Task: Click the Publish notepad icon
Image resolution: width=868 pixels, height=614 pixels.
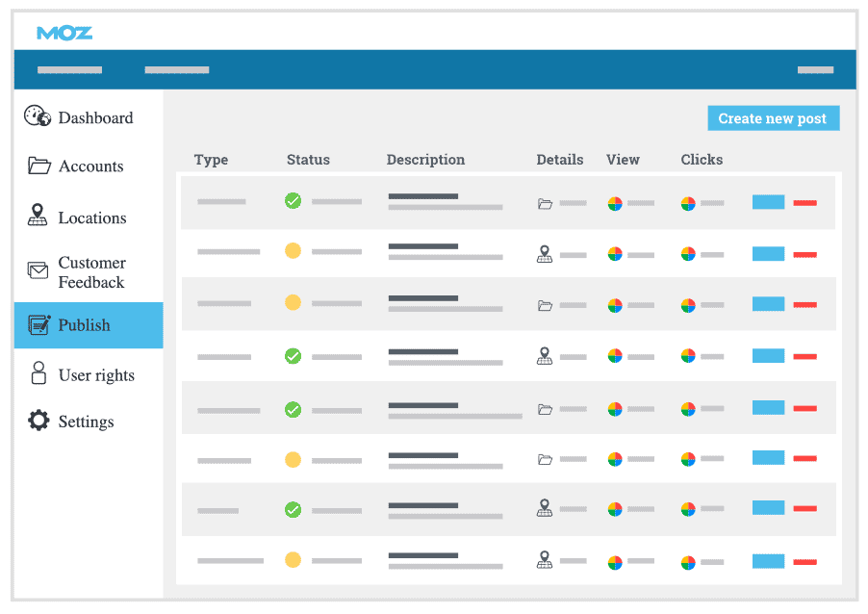Action: pyautogui.click(x=38, y=324)
